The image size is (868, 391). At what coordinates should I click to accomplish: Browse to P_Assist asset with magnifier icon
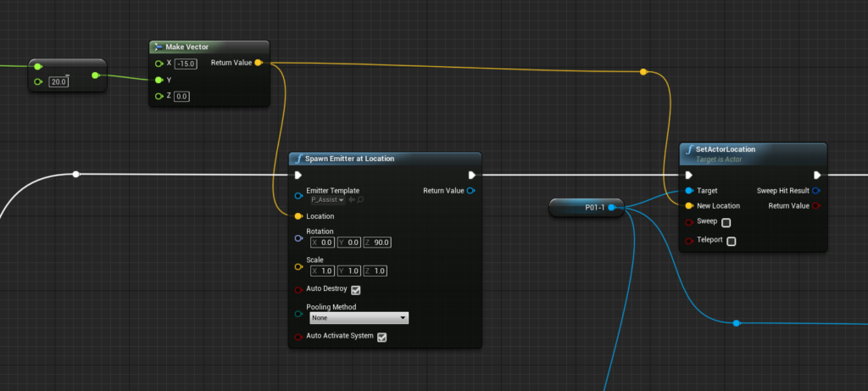tap(360, 200)
